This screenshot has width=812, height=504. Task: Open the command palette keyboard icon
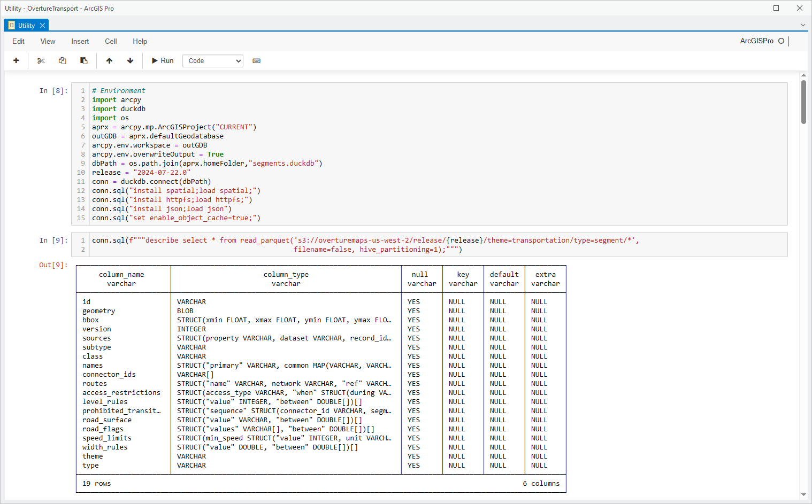(x=256, y=61)
